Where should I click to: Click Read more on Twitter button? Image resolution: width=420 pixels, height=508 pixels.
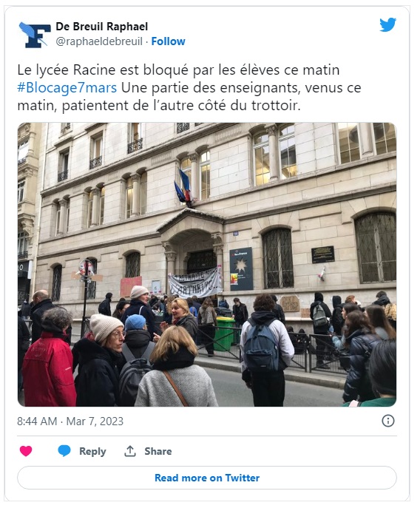(x=207, y=478)
